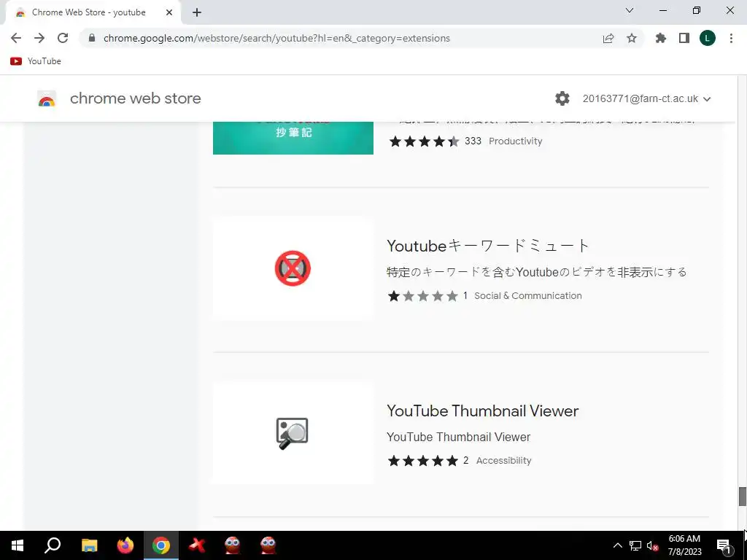Share this page icon in address bar
The width and height of the screenshot is (747, 560).
click(608, 38)
